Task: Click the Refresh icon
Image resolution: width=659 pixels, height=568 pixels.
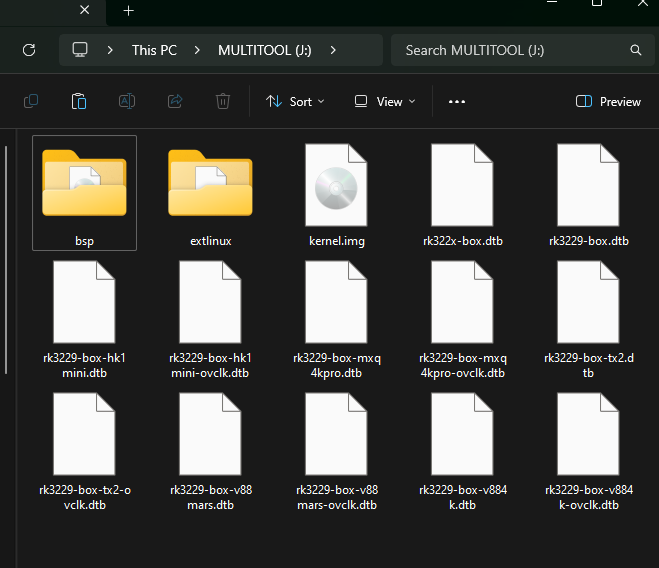Action: [29, 50]
